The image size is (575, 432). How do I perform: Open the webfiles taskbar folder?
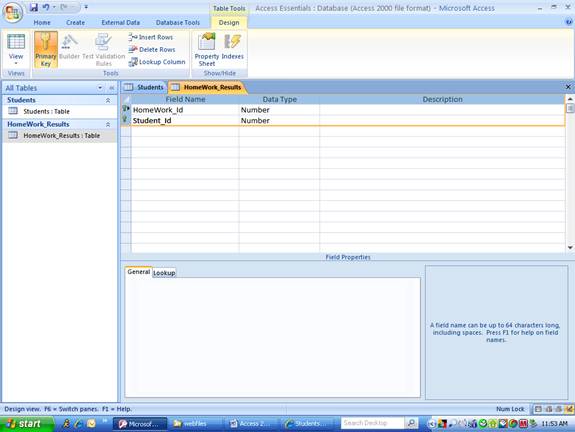[195, 424]
